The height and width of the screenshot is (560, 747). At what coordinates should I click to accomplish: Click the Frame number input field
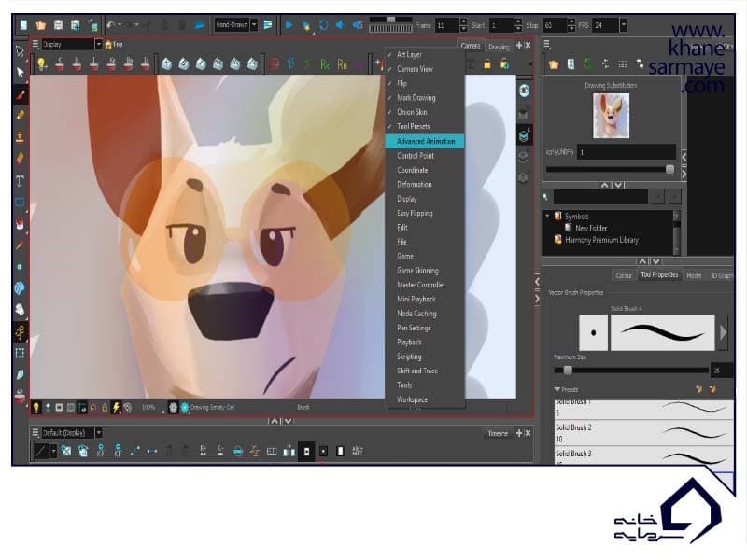[447, 25]
